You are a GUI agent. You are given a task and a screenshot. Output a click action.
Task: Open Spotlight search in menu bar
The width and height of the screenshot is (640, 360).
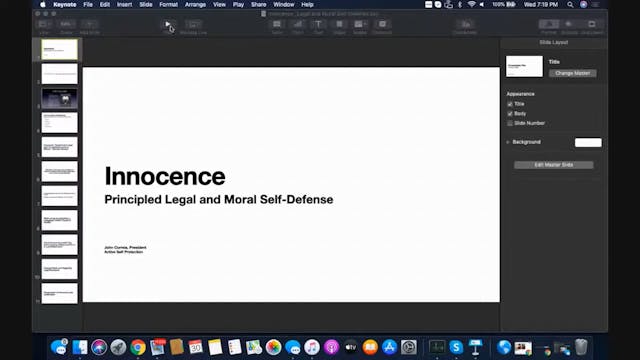[570, 5]
